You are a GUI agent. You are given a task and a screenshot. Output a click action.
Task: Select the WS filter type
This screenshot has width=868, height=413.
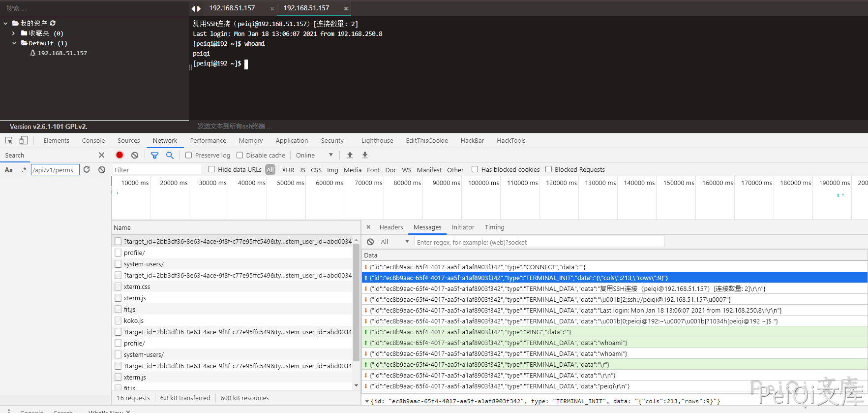[406, 170]
